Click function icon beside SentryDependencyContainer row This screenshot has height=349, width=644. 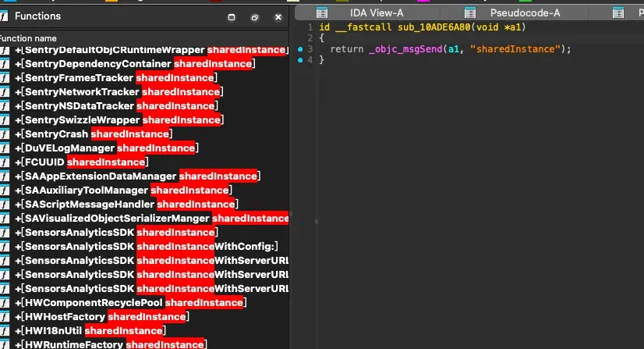click(5, 64)
